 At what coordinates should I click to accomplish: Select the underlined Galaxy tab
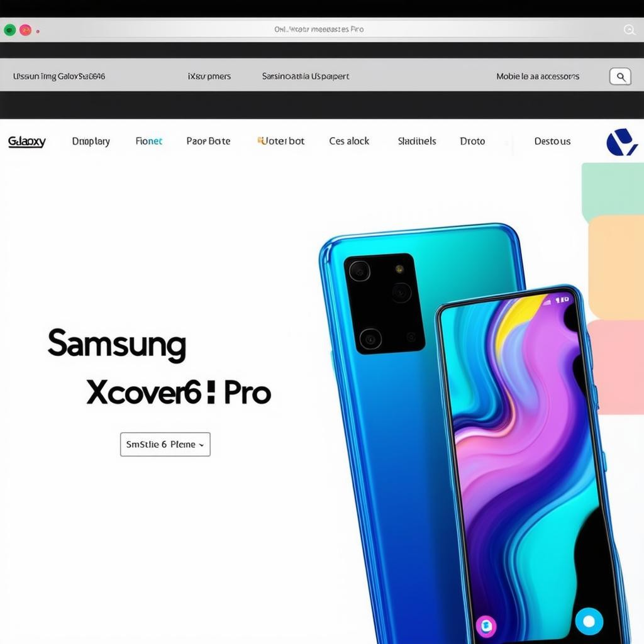(26, 142)
